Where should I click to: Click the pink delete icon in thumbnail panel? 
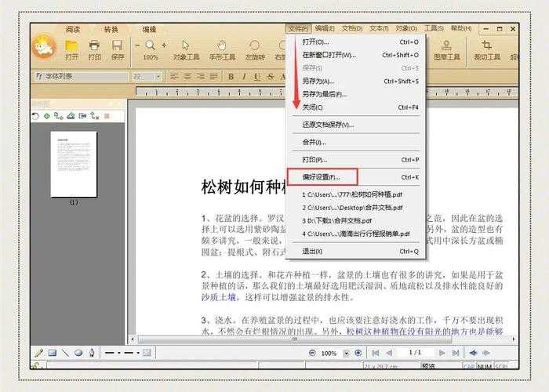click(107, 116)
